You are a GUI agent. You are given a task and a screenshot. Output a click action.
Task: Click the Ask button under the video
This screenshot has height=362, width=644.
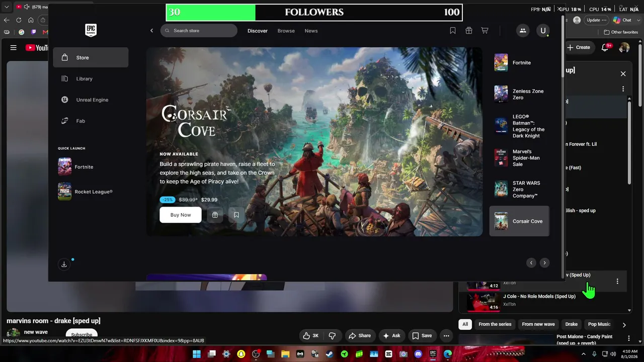click(391, 335)
